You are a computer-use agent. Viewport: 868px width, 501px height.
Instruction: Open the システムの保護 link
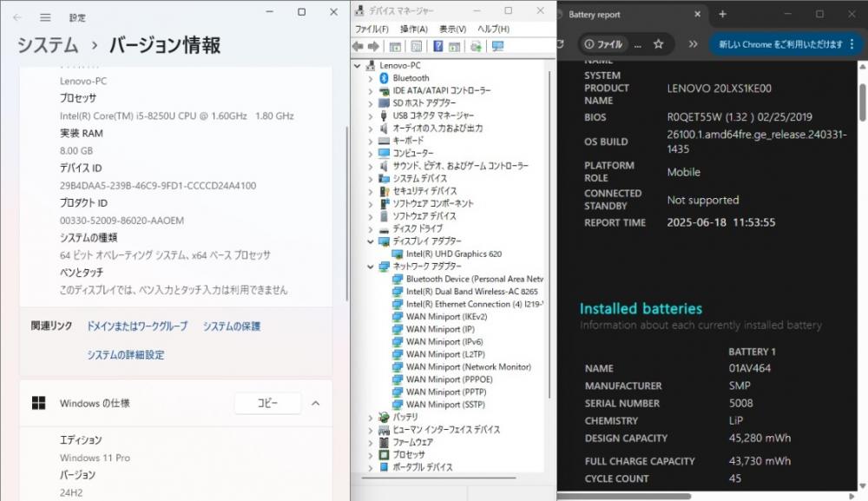232,326
